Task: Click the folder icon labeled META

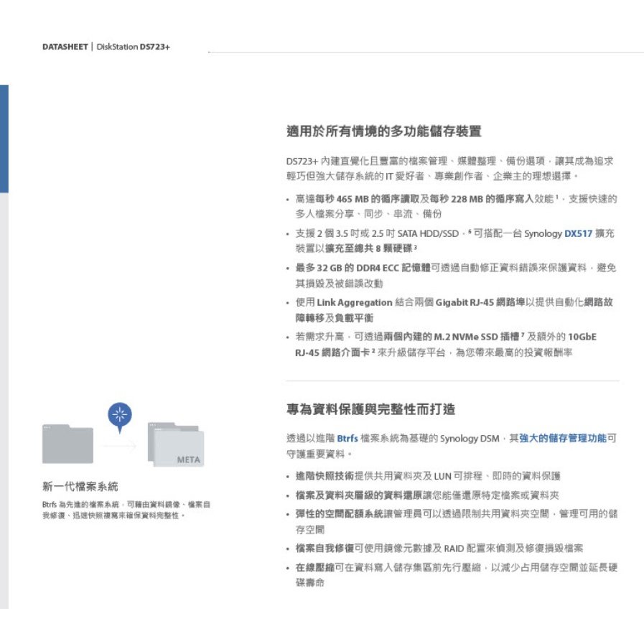Action: tap(176, 445)
